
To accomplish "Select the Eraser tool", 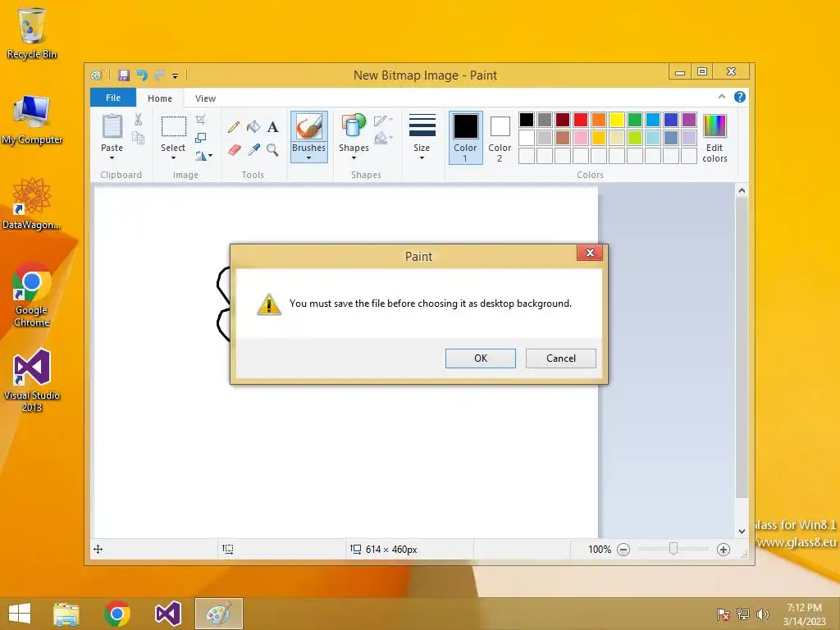I will pos(234,150).
